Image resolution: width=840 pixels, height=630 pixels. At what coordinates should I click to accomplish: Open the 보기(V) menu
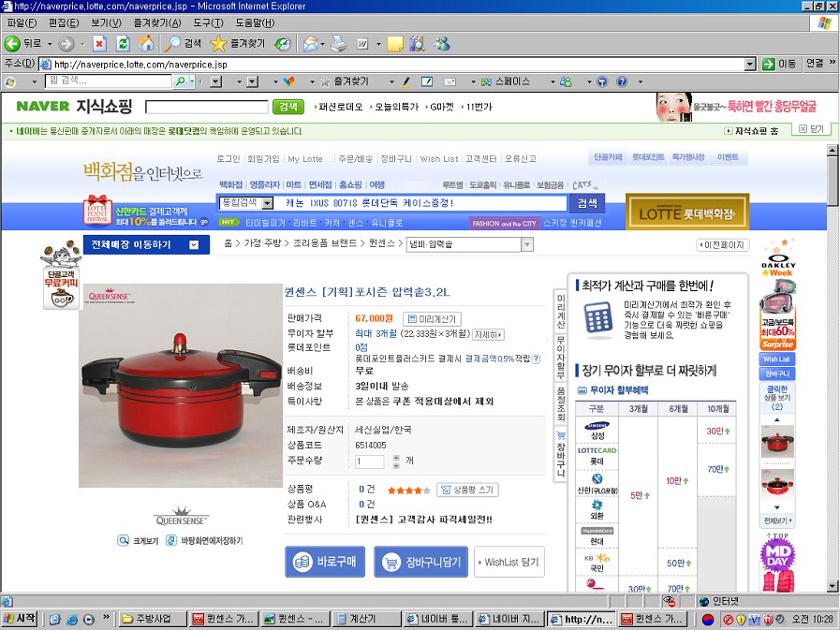[x=106, y=22]
